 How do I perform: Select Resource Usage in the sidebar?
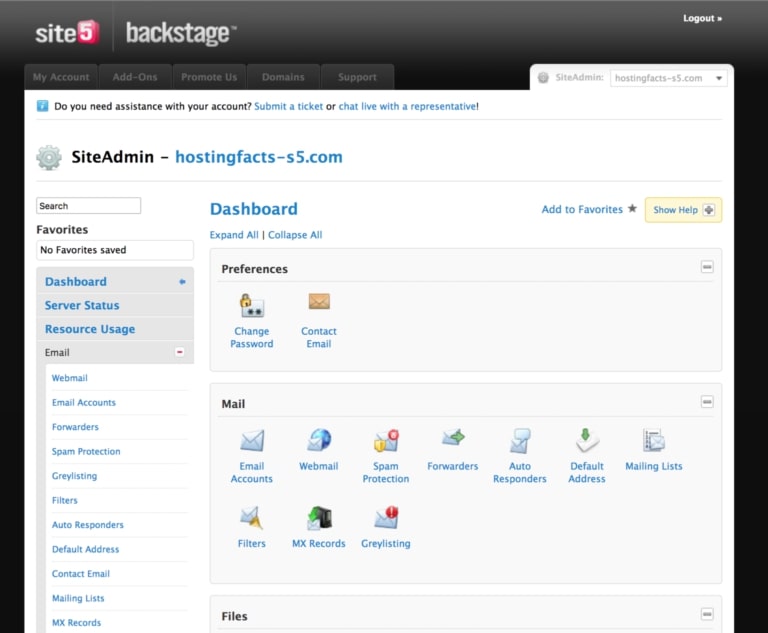click(x=115, y=329)
